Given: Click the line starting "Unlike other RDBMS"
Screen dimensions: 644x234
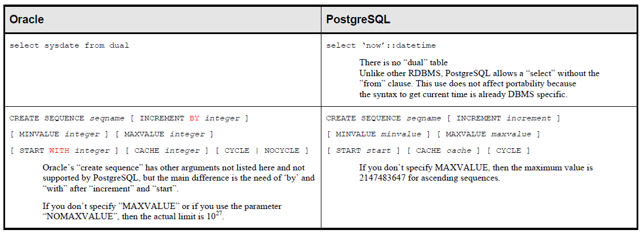Looking at the screenshot, I should click(479, 73).
